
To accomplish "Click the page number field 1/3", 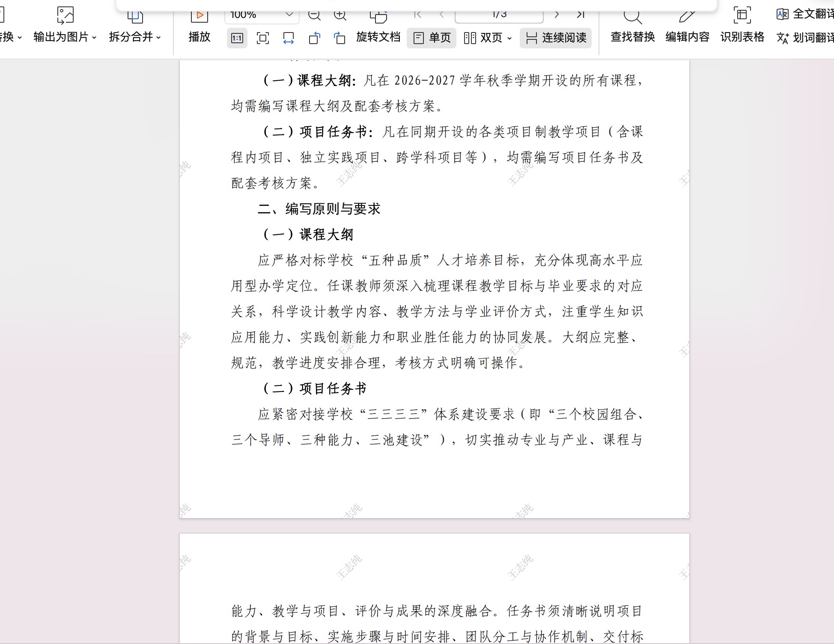I will tap(499, 15).
